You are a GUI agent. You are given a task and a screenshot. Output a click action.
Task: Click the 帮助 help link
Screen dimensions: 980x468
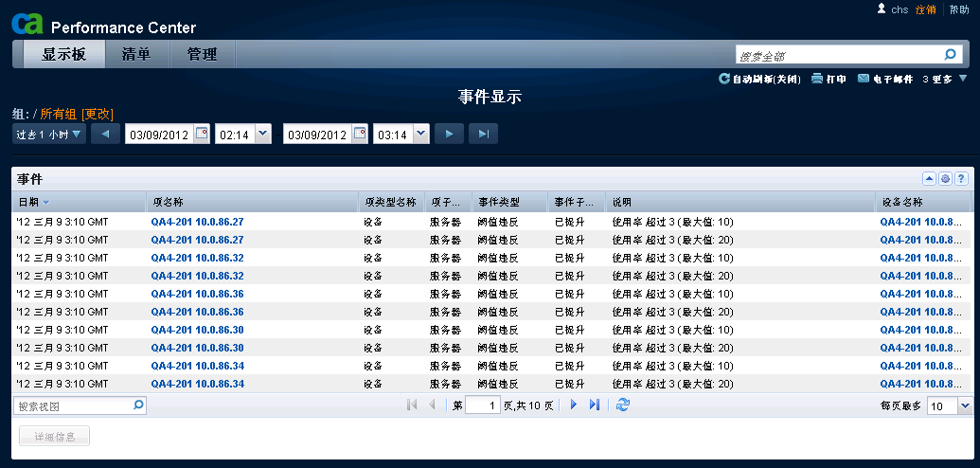click(x=959, y=9)
